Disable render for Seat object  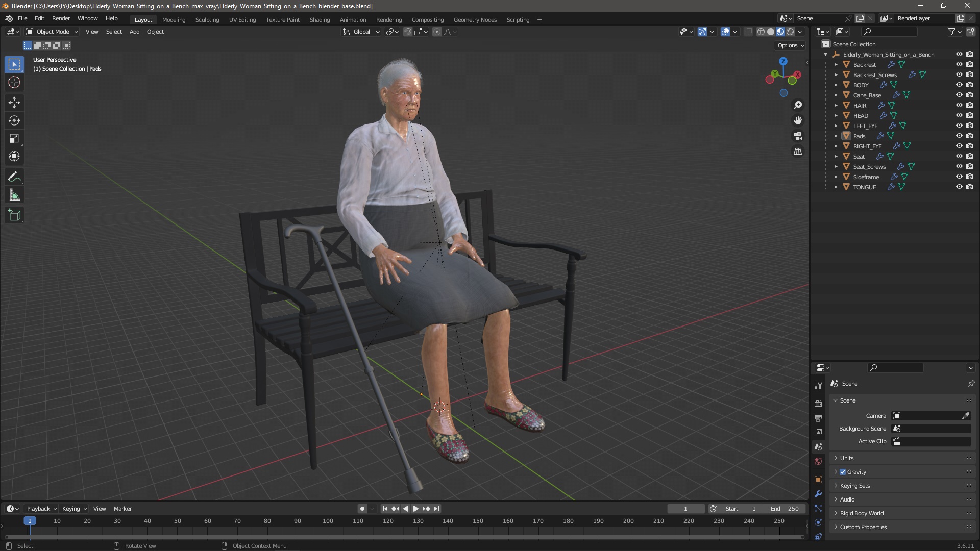coord(970,156)
